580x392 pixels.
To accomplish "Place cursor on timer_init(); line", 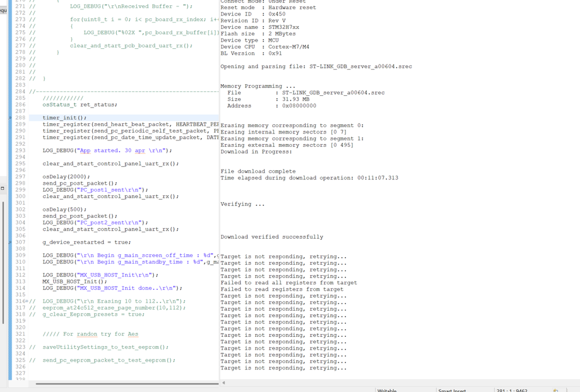I will (64, 118).
